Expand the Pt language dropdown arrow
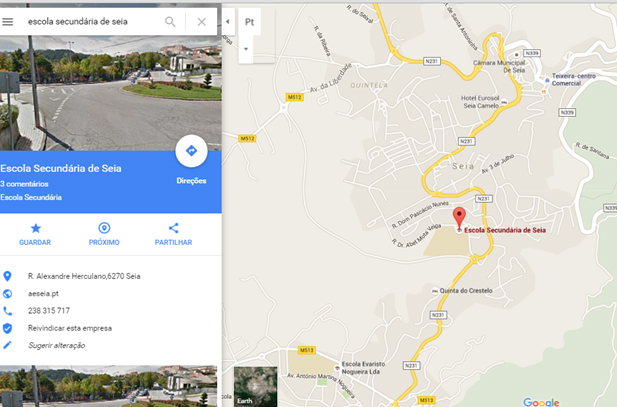This screenshot has height=407, width=617. pyautogui.click(x=246, y=49)
